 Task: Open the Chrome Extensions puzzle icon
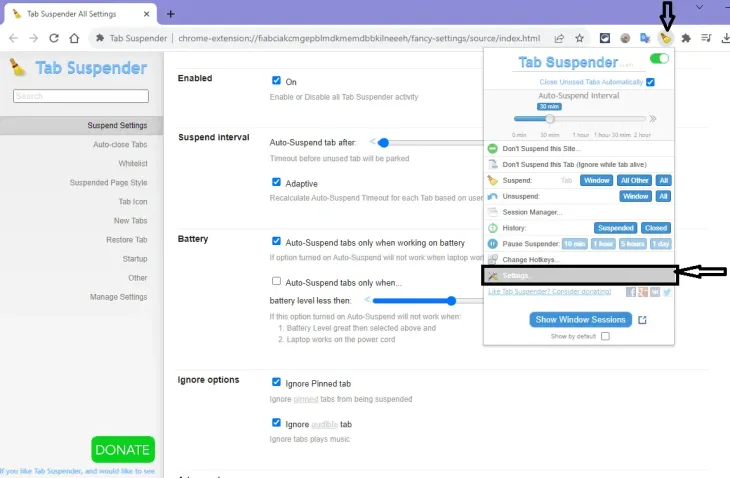686,38
